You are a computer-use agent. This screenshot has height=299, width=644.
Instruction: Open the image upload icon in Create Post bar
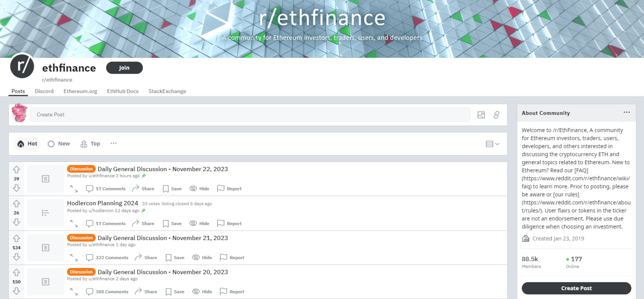coord(481,114)
